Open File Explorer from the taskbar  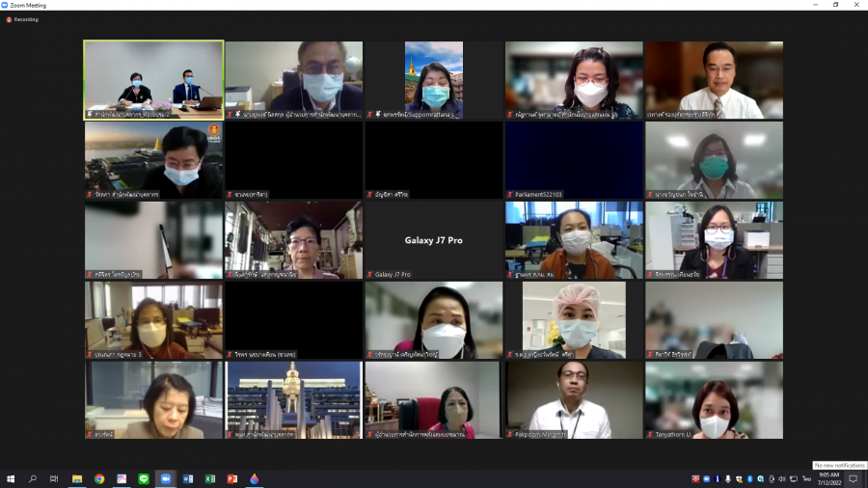coord(77,478)
